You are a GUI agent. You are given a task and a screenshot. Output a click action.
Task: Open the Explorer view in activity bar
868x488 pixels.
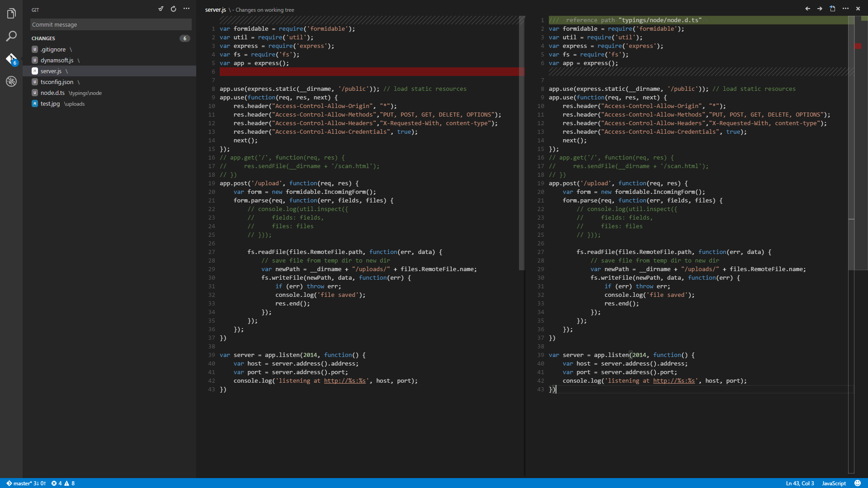(11, 14)
